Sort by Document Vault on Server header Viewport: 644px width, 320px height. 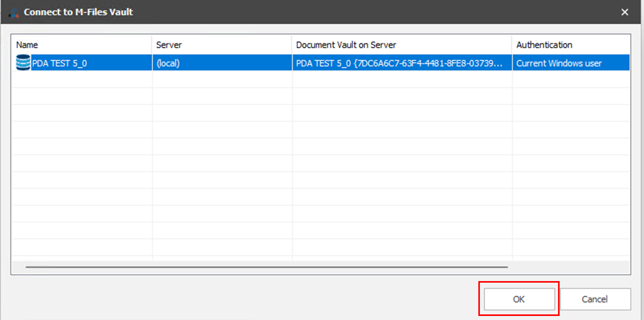point(346,45)
